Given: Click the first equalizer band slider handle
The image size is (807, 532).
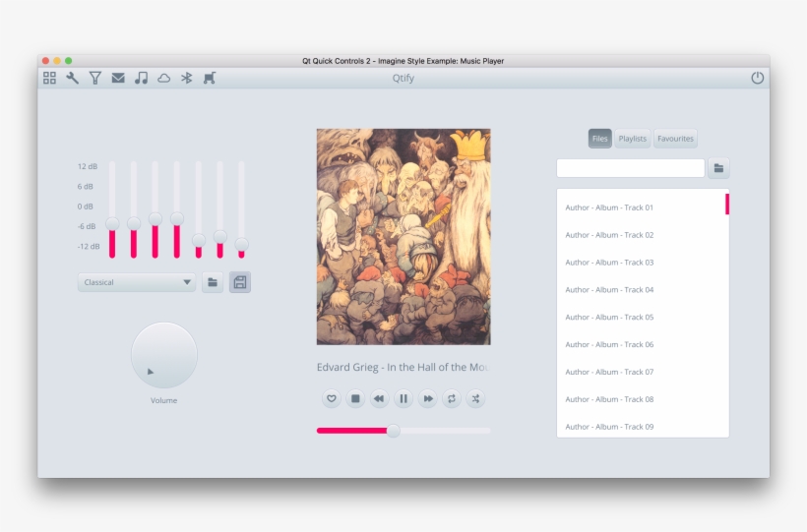Looking at the screenshot, I should pyautogui.click(x=112, y=223).
